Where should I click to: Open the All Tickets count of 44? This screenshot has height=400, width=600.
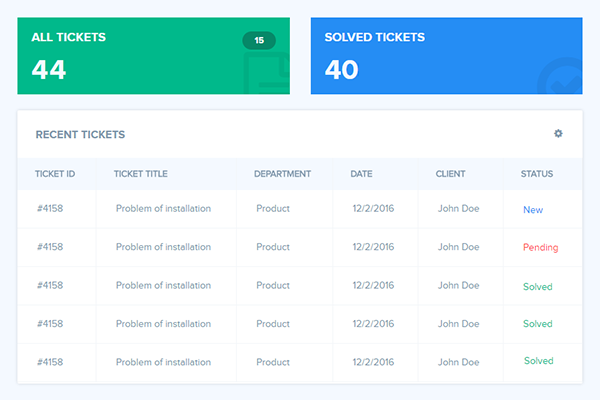pos(48,70)
